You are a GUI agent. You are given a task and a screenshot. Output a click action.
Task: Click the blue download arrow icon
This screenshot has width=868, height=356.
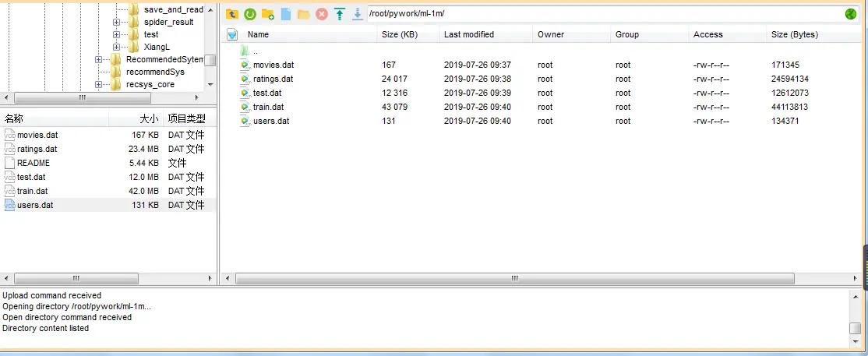[x=358, y=14]
